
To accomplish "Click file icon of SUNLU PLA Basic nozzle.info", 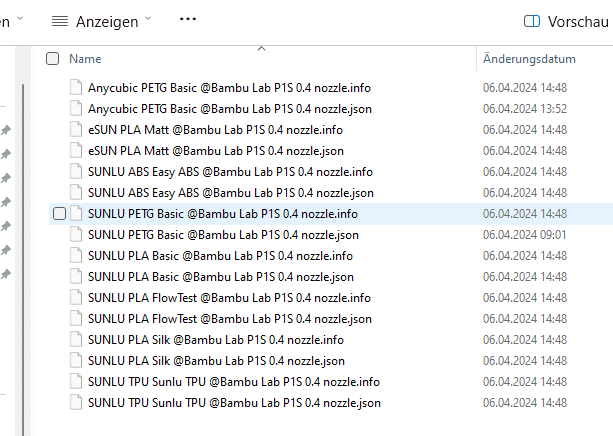I will 76,256.
